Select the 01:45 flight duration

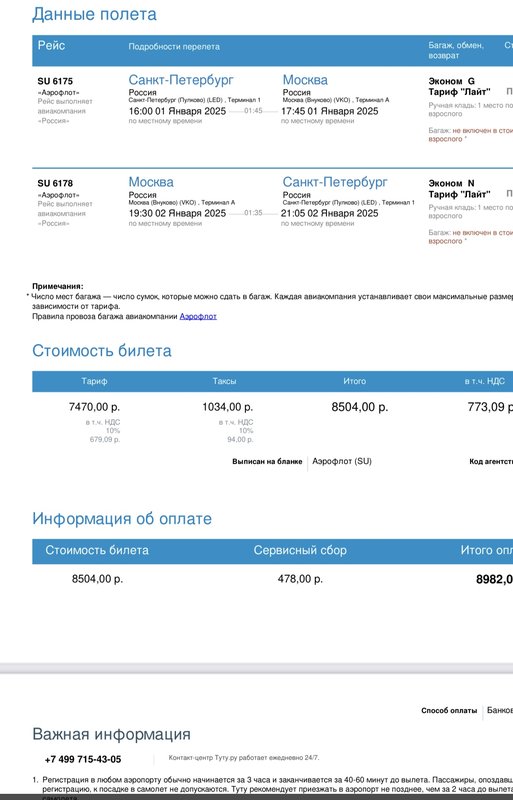(x=253, y=111)
